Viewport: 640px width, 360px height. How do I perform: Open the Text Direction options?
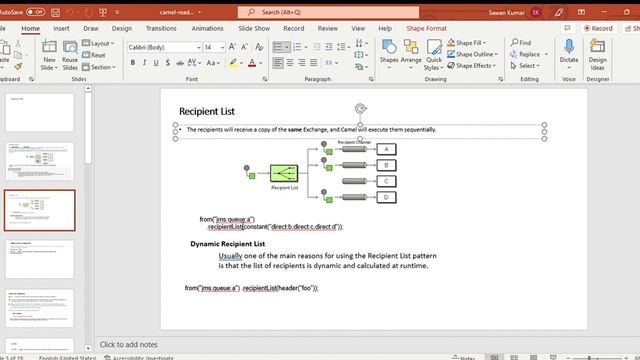pyautogui.click(x=361, y=43)
